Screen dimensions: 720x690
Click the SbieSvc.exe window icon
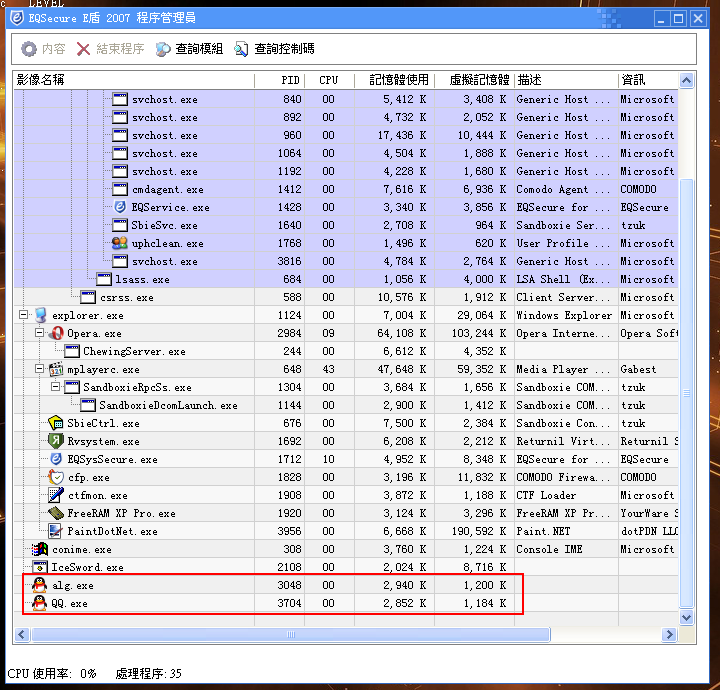120,225
